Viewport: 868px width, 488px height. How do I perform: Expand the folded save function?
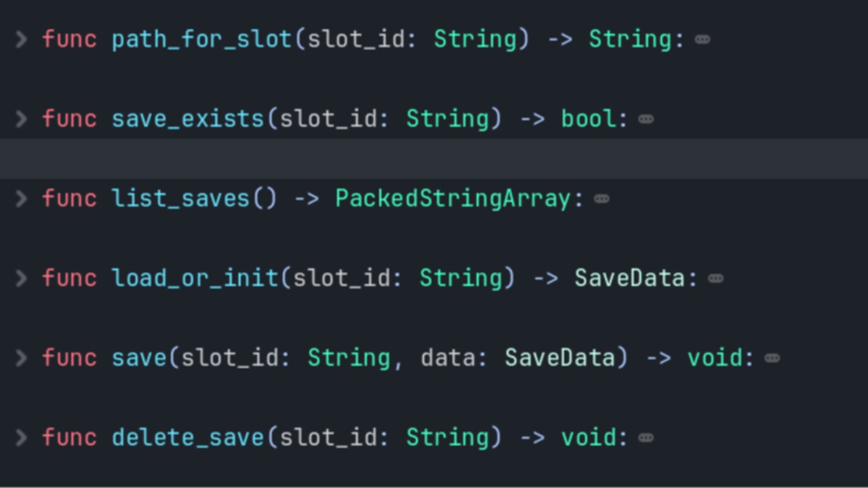click(x=21, y=358)
